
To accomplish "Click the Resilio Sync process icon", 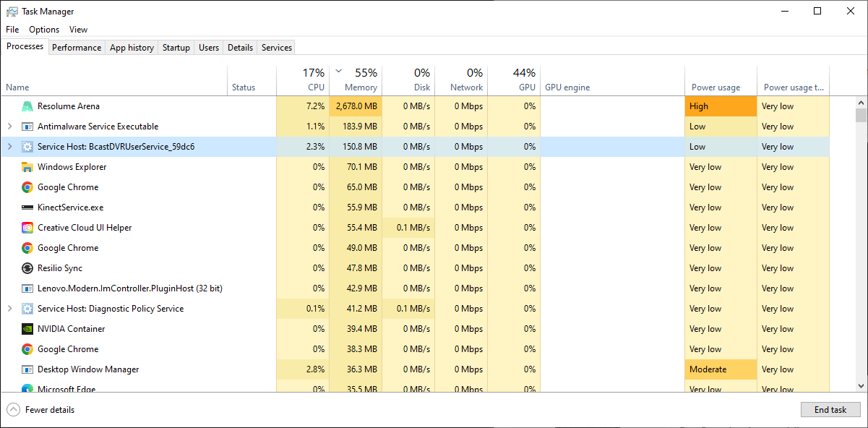I will click(27, 268).
